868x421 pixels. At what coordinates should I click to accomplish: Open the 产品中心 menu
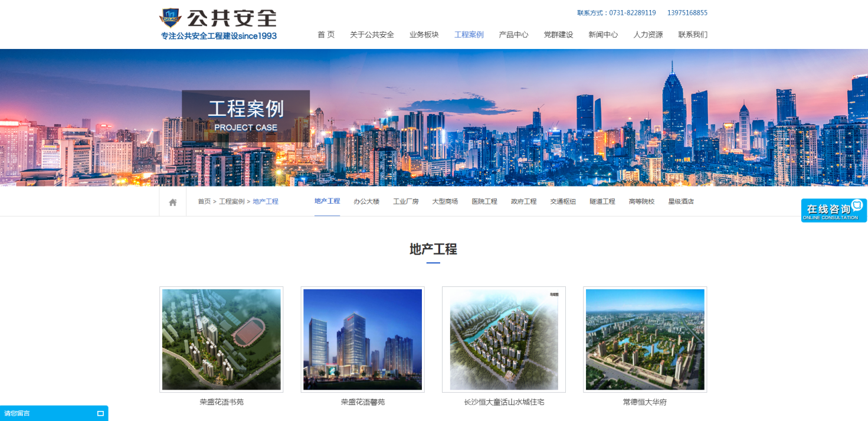click(x=513, y=35)
